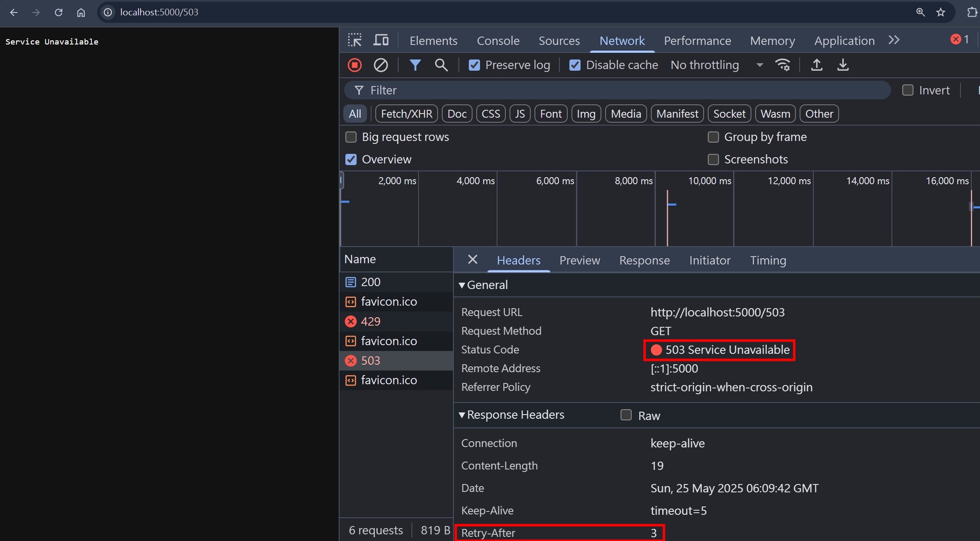Image resolution: width=980 pixels, height=541 pixels.
Task: View site information icon in address bar
Action: pos(108,12)
